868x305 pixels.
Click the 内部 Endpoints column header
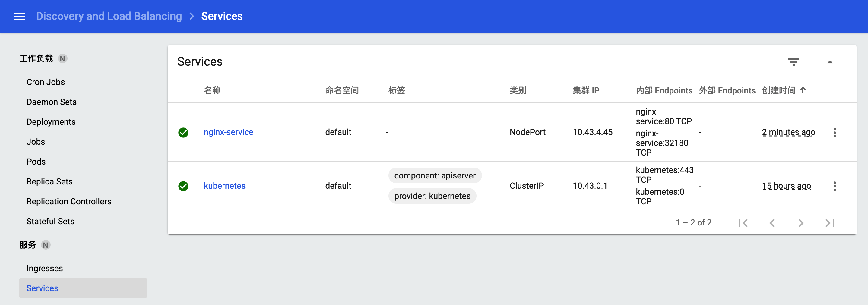coord(664,90)
